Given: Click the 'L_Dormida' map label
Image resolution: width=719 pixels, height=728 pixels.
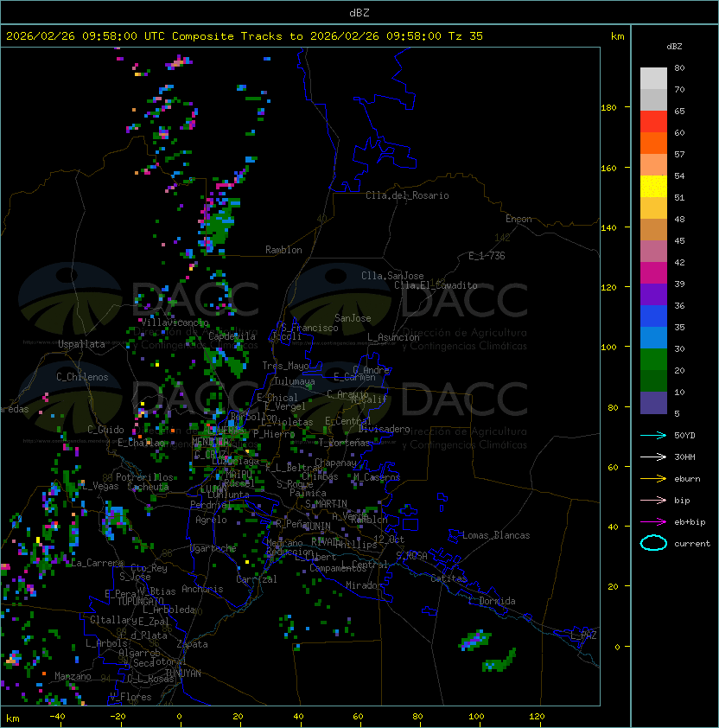Looking at the screenshot, I should (492, 601).
